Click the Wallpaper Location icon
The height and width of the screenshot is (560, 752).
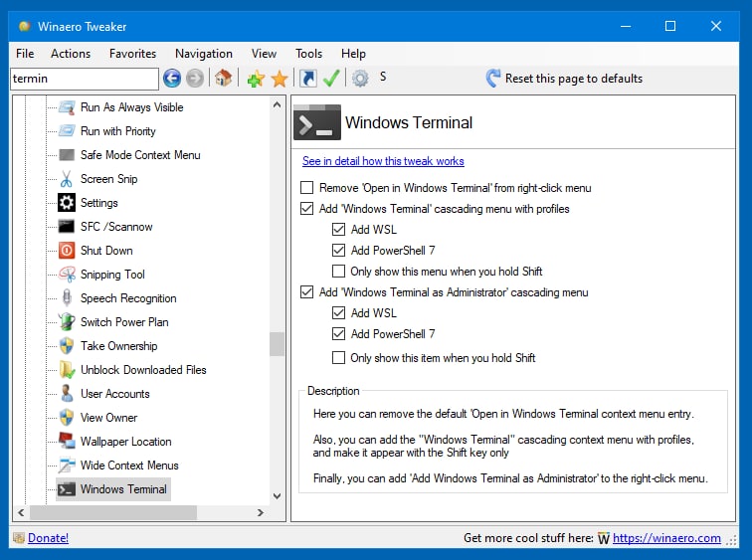67,441
